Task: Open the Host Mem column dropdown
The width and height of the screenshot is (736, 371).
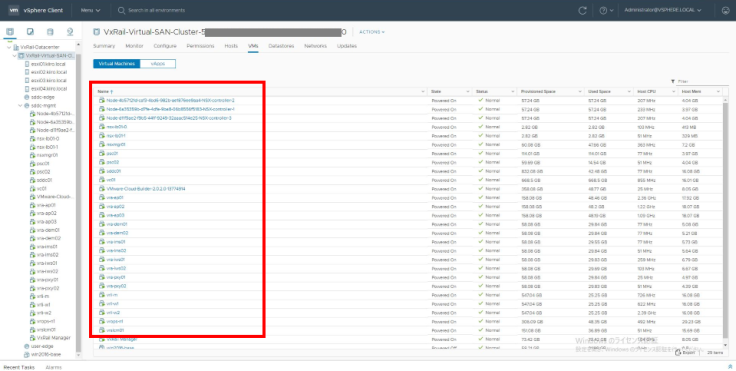Action: pos(718,92)
